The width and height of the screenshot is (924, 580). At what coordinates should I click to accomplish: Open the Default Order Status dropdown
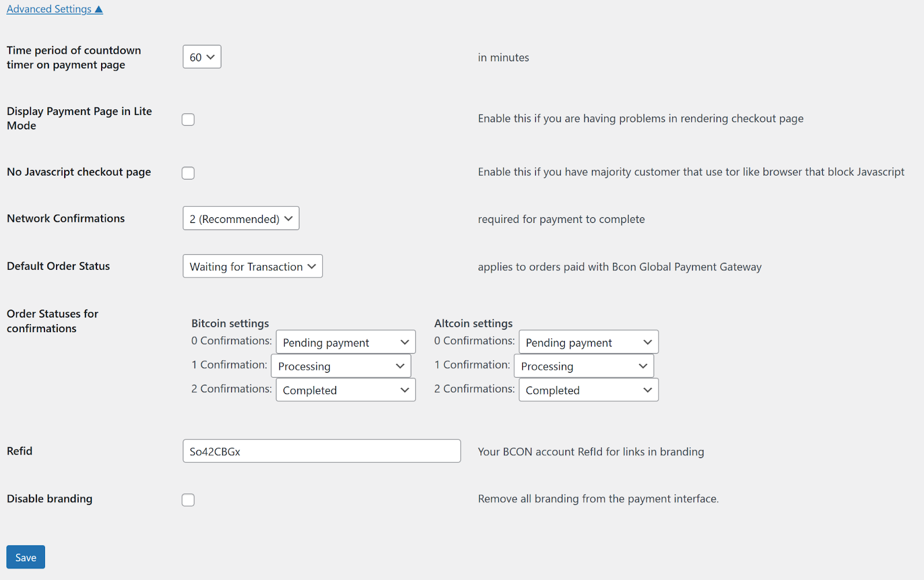pos(252,266)
